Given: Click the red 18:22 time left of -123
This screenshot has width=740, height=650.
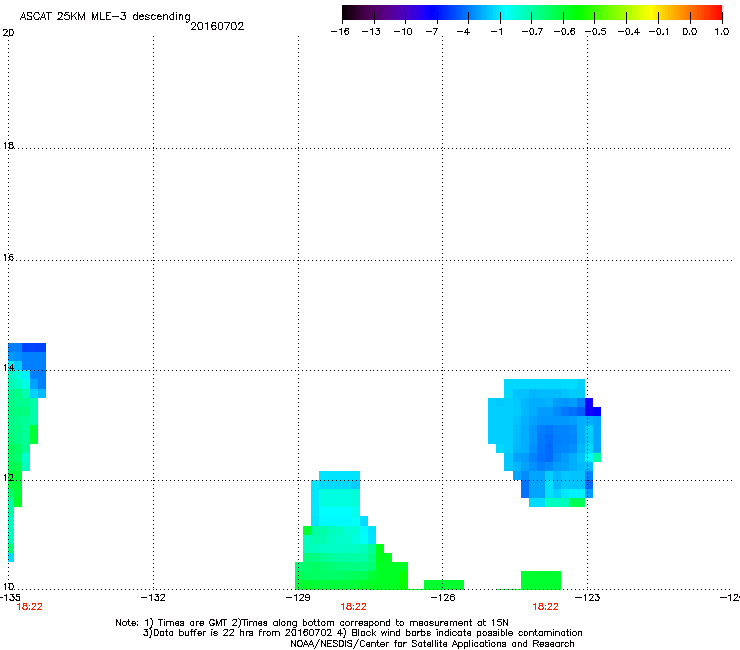Looking at the screenshot, I should click(546, 607).
